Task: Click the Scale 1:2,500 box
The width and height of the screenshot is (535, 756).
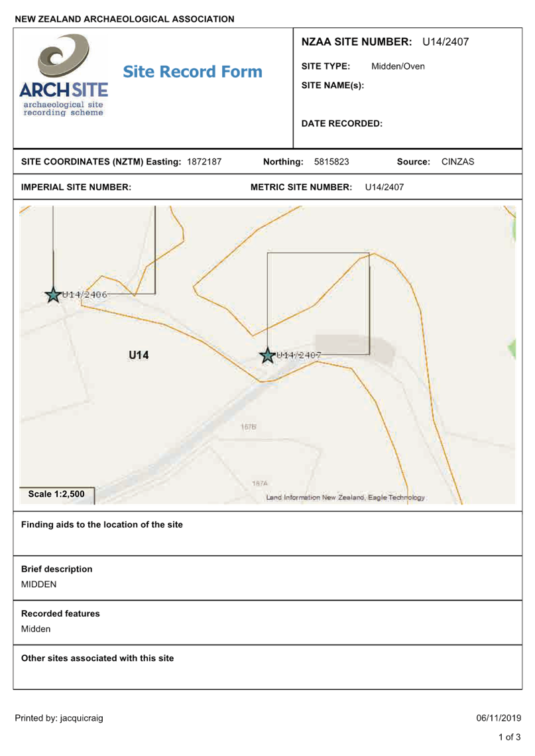Action: pyautogui.click(x=56, y=495)
